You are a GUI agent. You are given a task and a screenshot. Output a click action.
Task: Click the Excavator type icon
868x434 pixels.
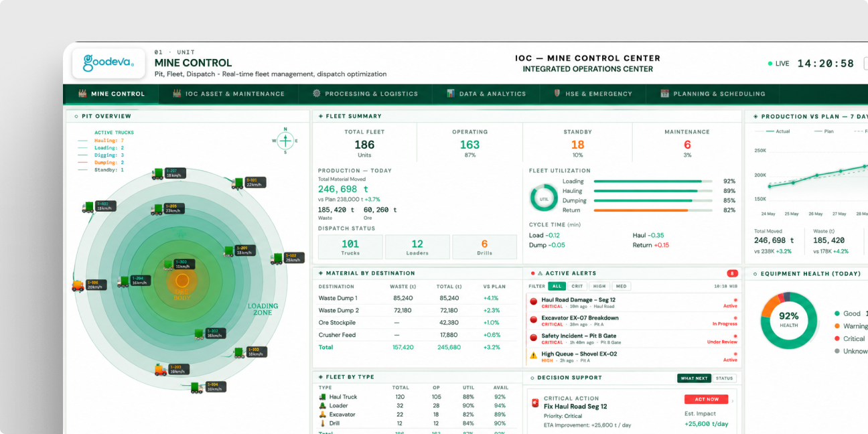click(323, 415)
